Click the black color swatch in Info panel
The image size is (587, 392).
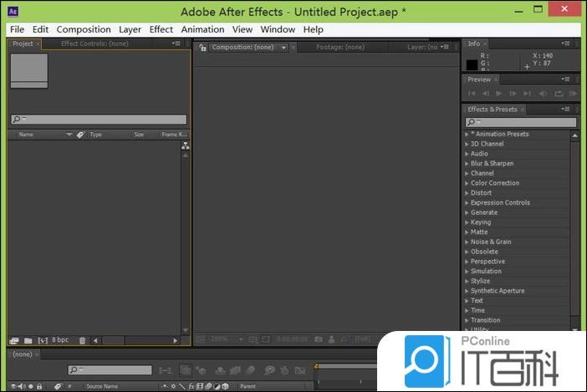coord(472,64)
